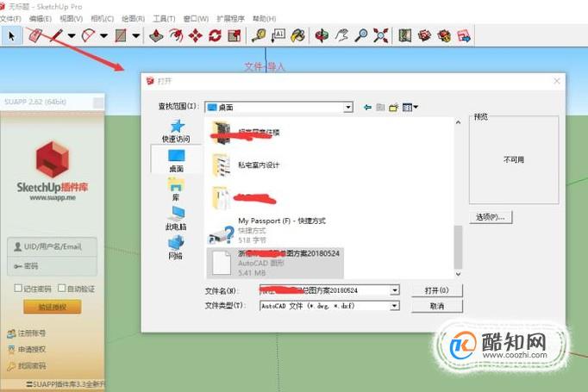The width and height of the screenshot is (588, 392).
Task: Select the Text label tool
Action: coord(278,36)
